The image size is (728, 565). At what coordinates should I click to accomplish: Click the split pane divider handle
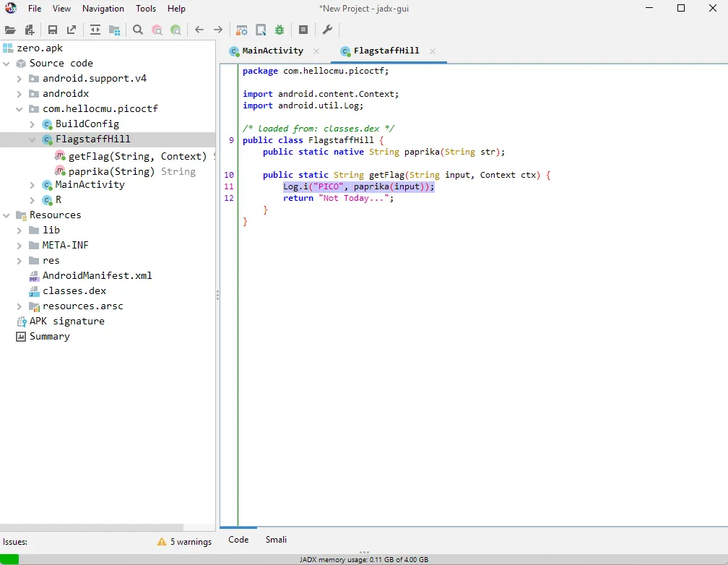click(217, 295)
